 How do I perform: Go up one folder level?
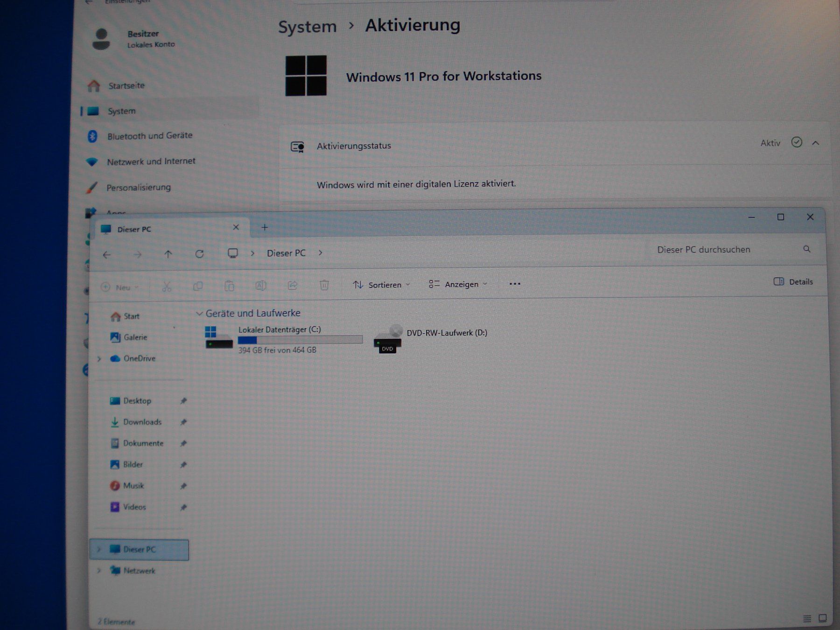coord(168,254)
